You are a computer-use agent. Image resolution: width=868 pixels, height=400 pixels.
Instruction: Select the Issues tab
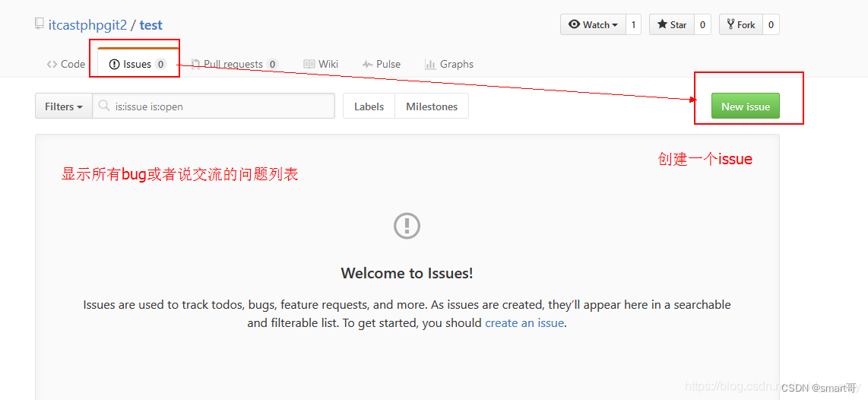coord(138,65)
